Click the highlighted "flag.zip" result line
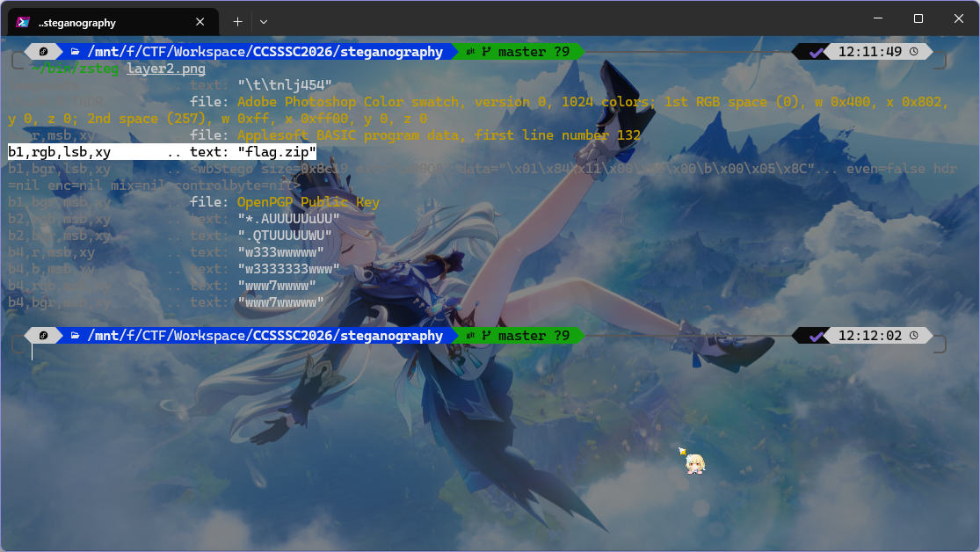Viewport: 980px width, 552px height. click(x=162, y=152)
